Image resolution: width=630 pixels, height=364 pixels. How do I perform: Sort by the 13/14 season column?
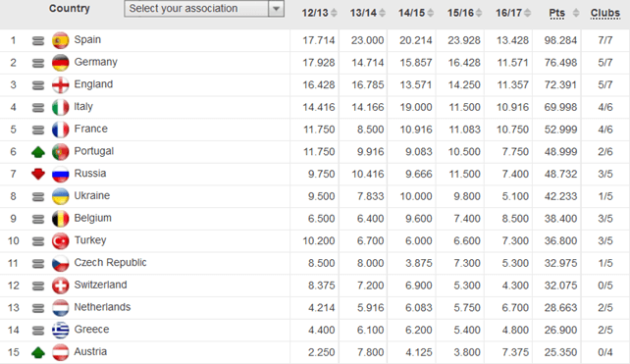(368, 13)
